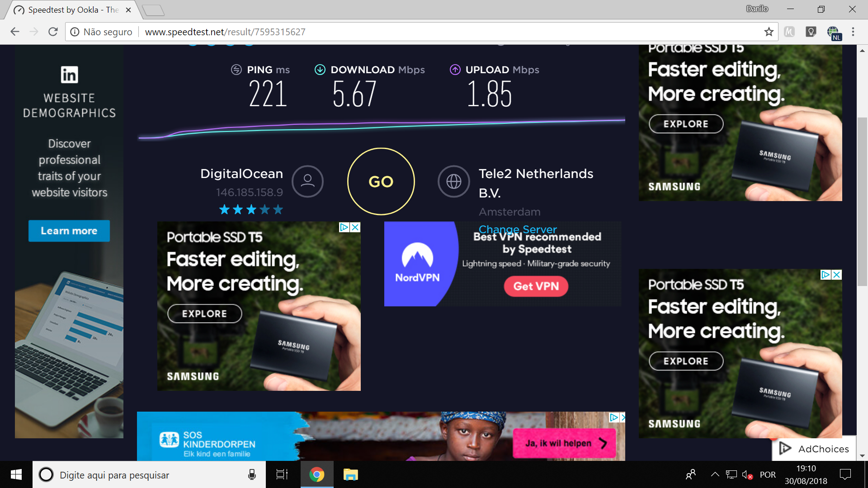Click the SOS Kinderdorpen logo
Viewport: 868px width, 488px height.
click(x=169, y=439)
